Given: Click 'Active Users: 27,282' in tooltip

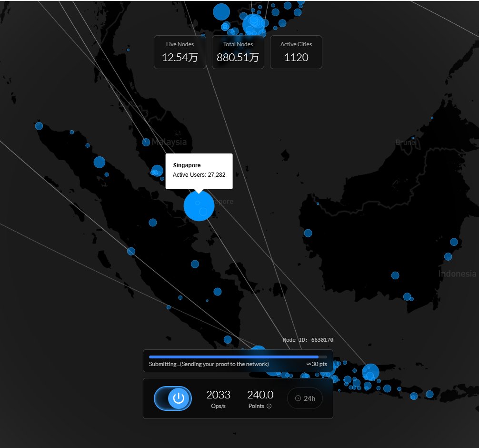Looking at the screenshot, I should (x=199, y=174).
